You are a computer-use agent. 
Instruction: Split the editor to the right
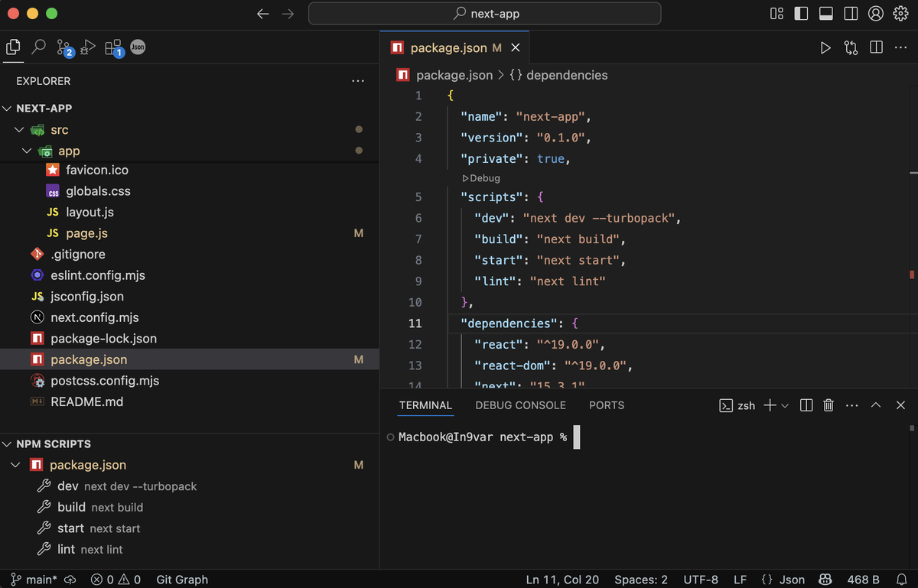coord(877,48)
